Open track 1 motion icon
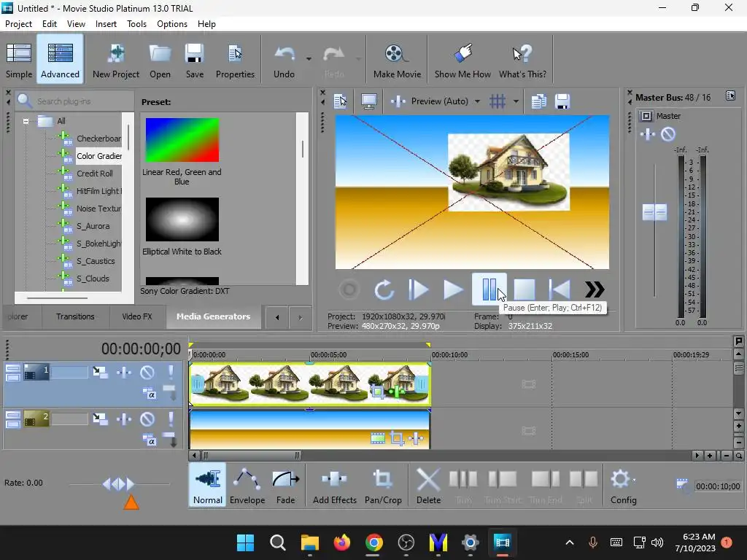747x560 pixels. (x=100, y=372)
